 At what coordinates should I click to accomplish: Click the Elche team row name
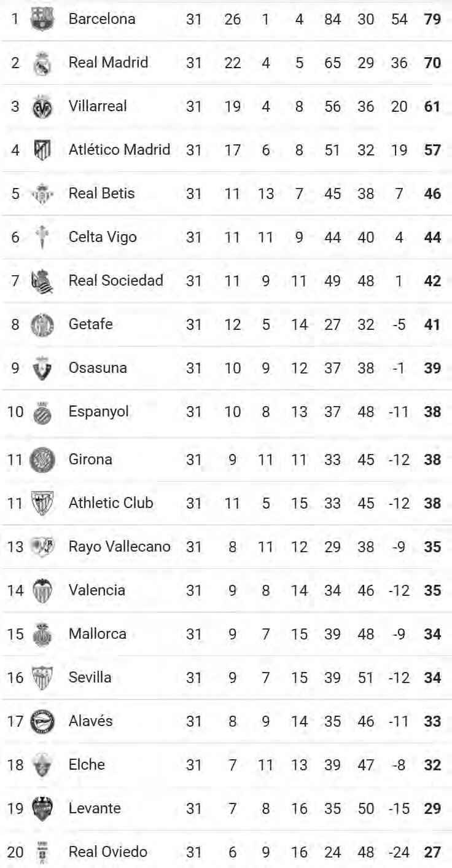pyautogui.click(x=87, y=764)
